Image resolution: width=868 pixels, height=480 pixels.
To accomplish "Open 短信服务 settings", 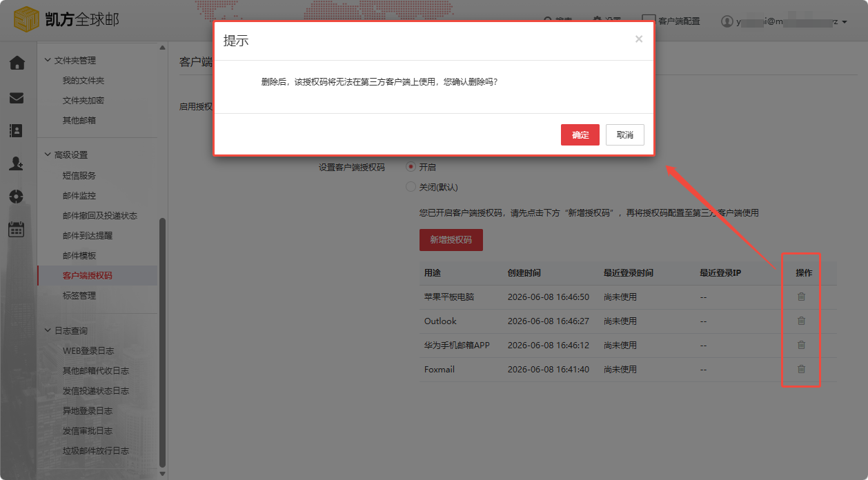I will 79,176.
